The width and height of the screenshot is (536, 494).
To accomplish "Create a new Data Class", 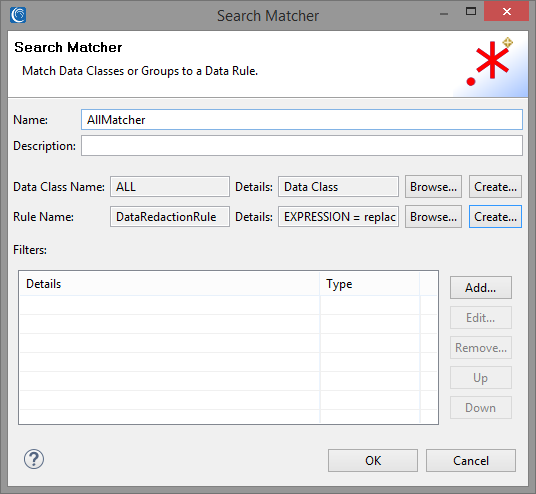I will [x=495, y=187].
